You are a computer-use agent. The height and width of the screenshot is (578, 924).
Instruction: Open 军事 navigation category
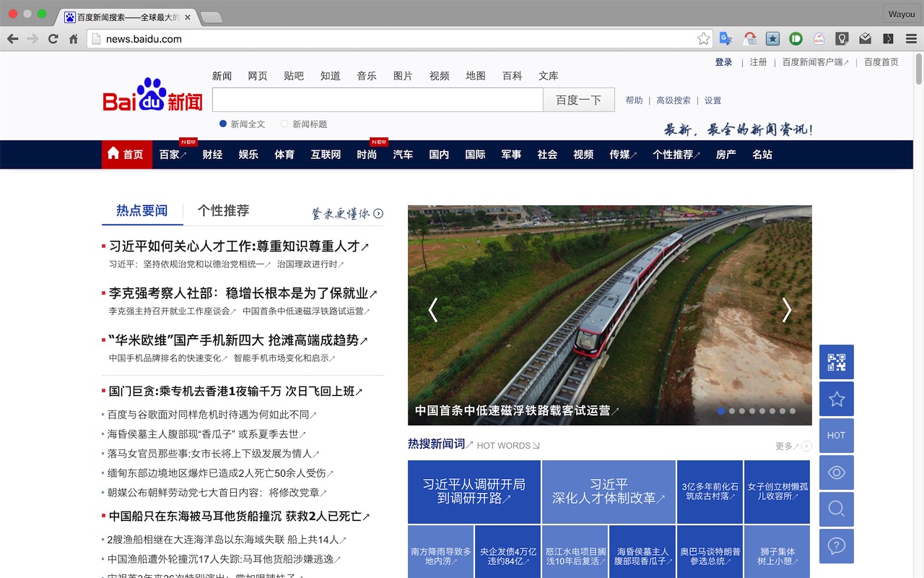(x=511, y=155)
